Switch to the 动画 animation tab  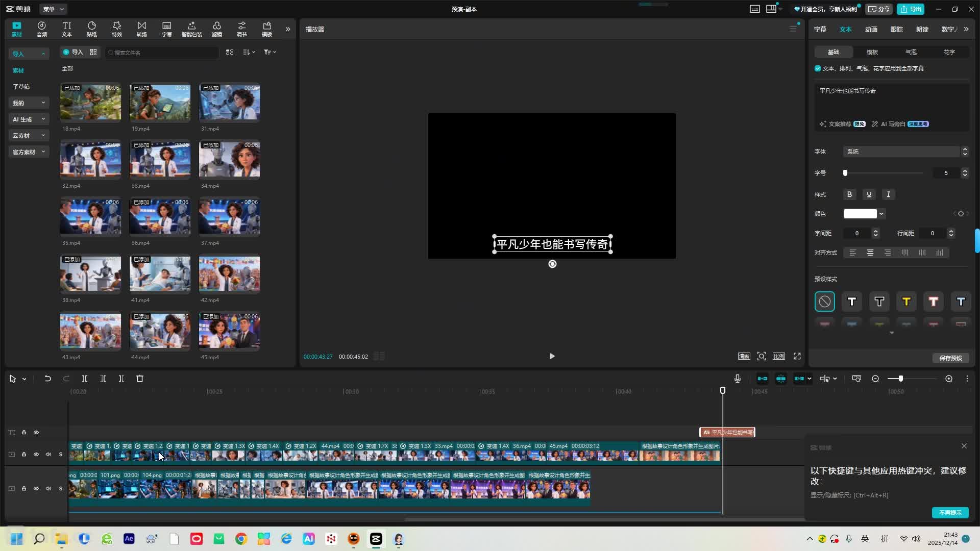coord(871,29)
